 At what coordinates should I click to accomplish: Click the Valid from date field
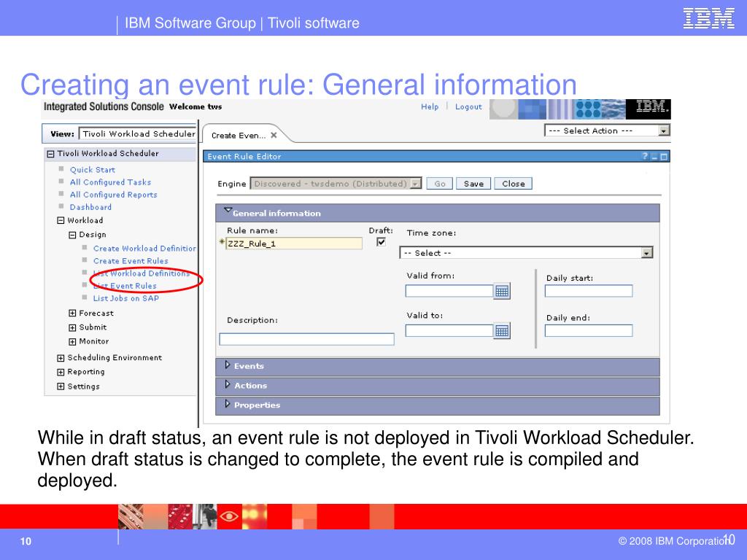449,291
